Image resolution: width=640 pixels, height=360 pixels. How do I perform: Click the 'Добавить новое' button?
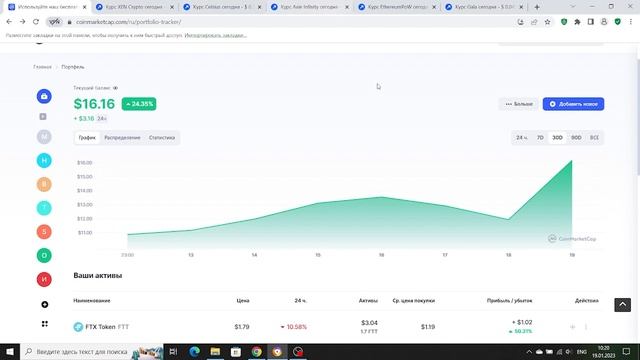tap(573, 104)
